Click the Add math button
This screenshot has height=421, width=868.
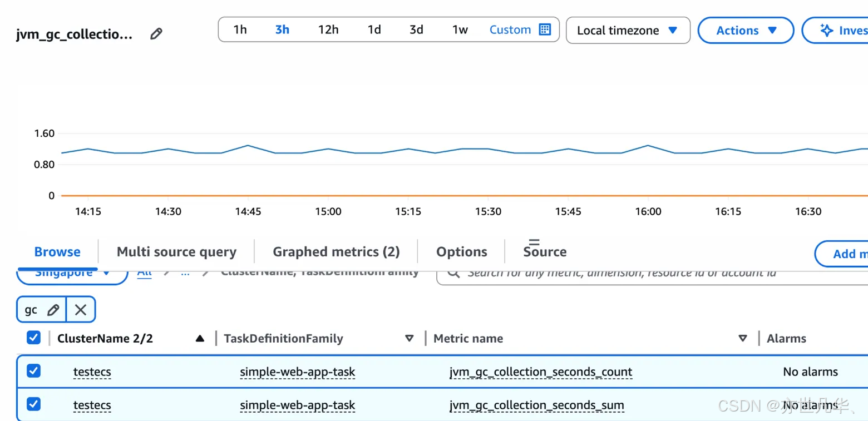(x=842, y=254)
